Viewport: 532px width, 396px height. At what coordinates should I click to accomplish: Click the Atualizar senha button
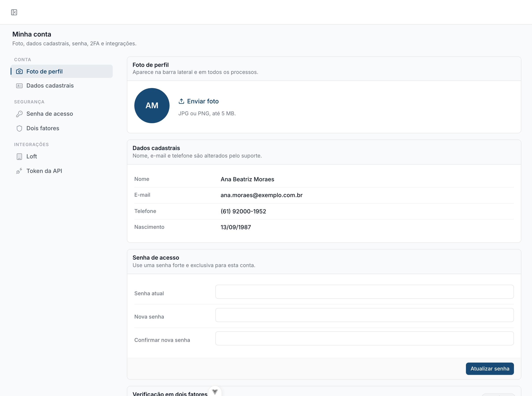pyautogui.click(x=490, y=368)
